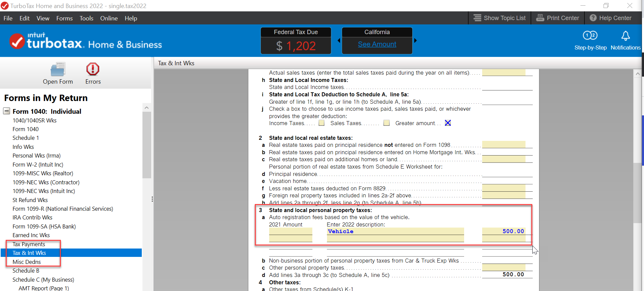This screenshot has height=291, width=644.
Task: Check the Income Taxes box
Action: [x=321, y=123]
